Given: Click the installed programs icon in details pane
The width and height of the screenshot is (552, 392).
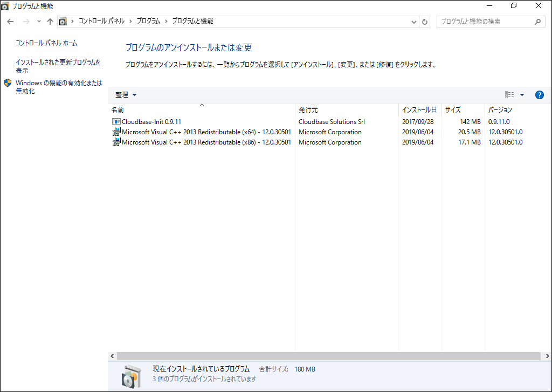Looking at the screenshot, I should [x=132, y=376].
